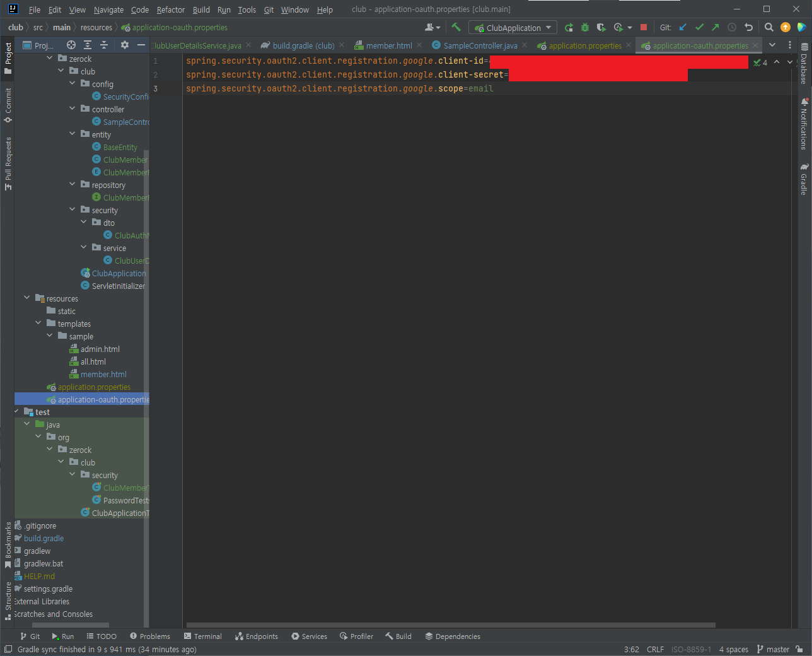
Task: Collapse the repository package node
Action: point(72,185)
